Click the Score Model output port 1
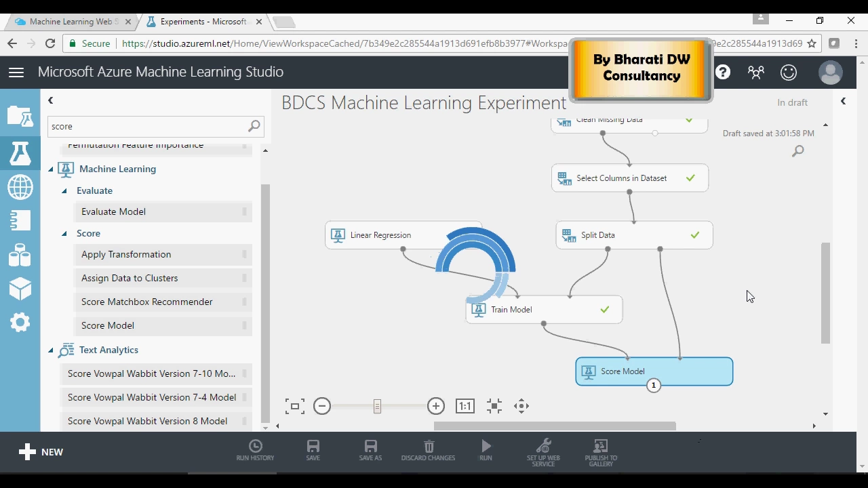 [x=654, y=385]
